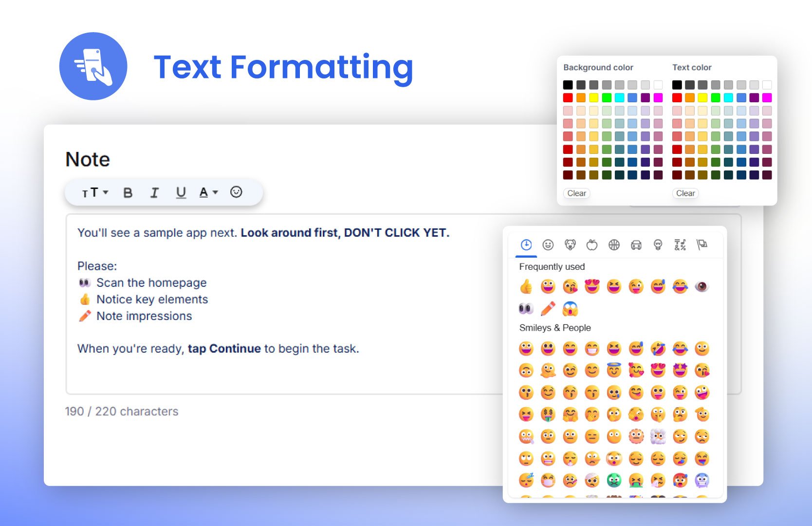Pick the black text color swatch
812x526 pixels.
tap(677, 85)
